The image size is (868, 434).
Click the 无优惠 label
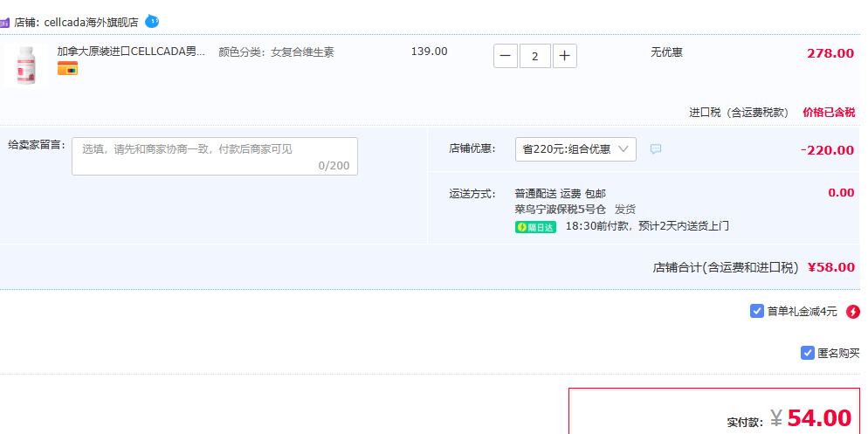point(666,52)
